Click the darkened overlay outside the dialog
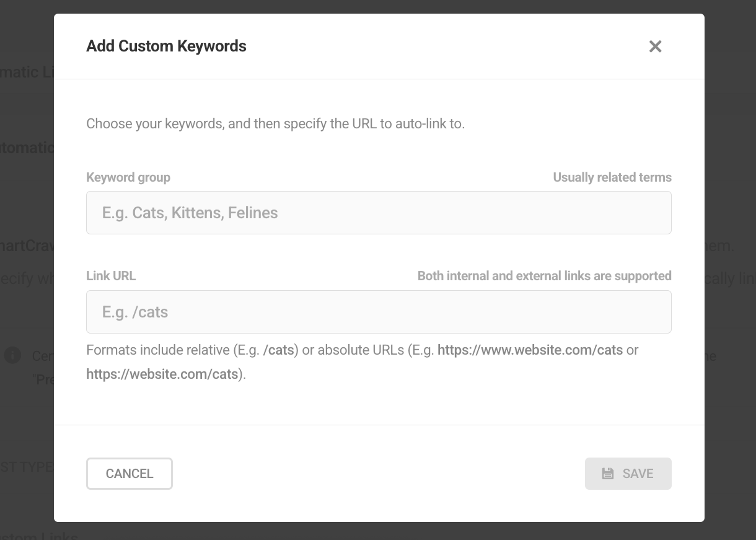756x540 pixels. 27,279
